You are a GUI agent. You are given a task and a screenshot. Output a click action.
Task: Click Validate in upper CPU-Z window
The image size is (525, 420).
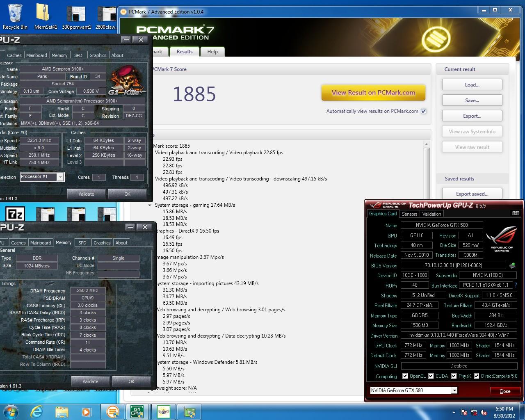(86, 194)
